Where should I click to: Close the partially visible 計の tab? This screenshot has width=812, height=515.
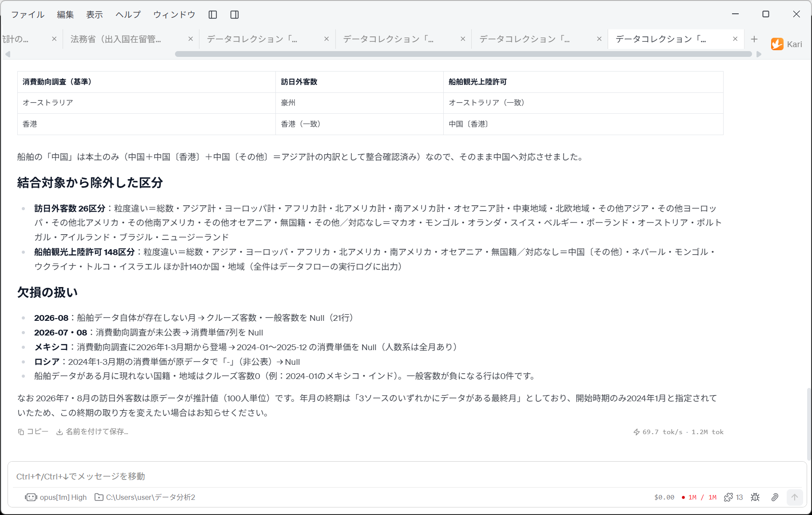click(54, 39)
